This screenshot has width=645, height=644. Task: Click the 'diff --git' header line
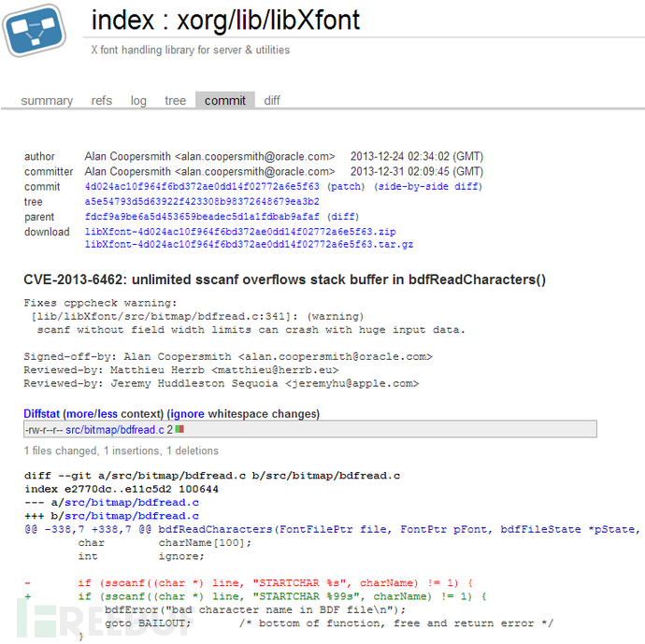coord(212,476)
